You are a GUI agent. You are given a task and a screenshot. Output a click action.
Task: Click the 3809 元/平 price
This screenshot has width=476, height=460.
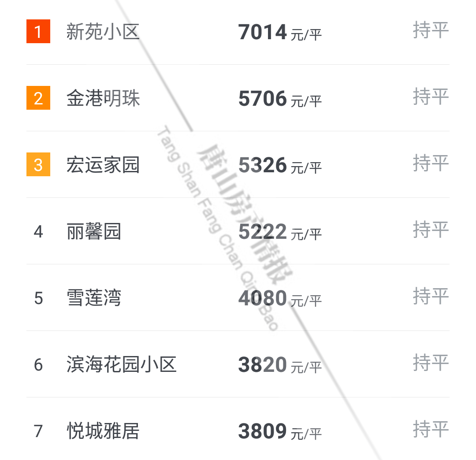(x=279, y=431)
